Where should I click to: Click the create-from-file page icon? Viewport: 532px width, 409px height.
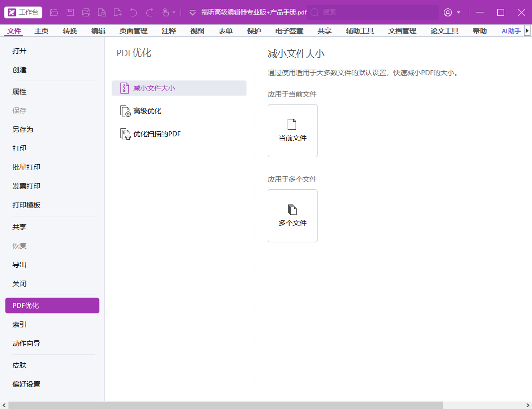tap(102, 12)
